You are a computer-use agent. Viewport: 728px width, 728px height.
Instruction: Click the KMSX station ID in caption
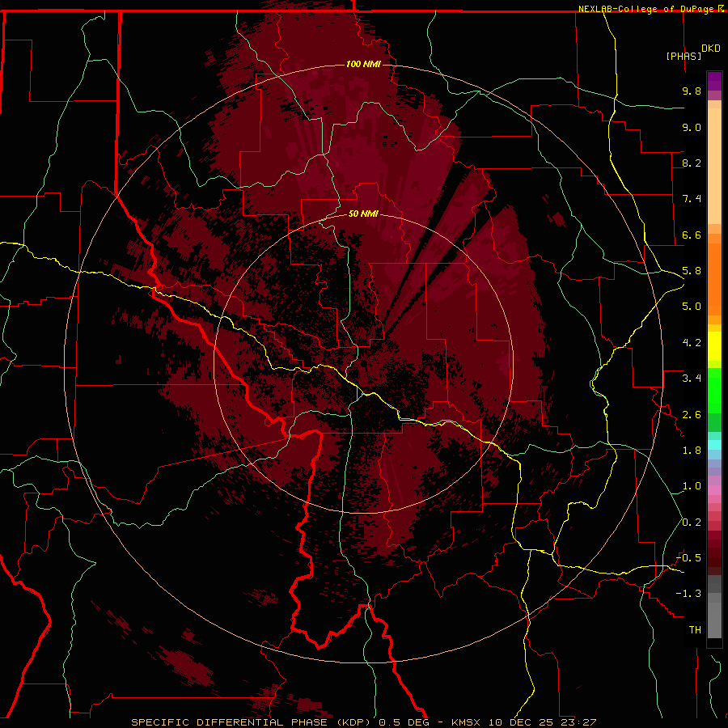click(467, 722)
